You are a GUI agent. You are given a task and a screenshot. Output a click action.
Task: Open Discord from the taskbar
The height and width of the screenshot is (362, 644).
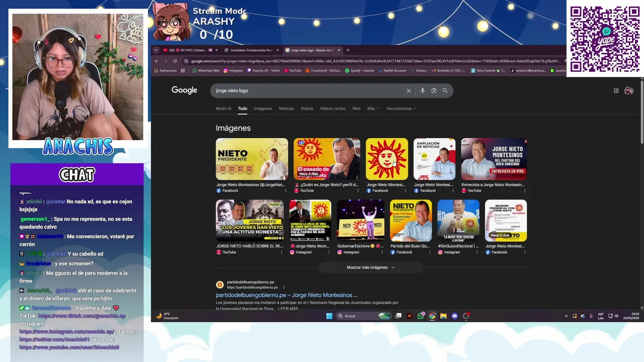[455, 316]
